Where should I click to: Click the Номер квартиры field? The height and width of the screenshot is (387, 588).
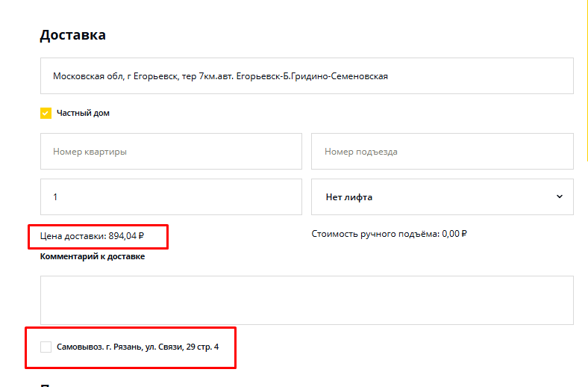pyautogui.click(x=171, y=151)
